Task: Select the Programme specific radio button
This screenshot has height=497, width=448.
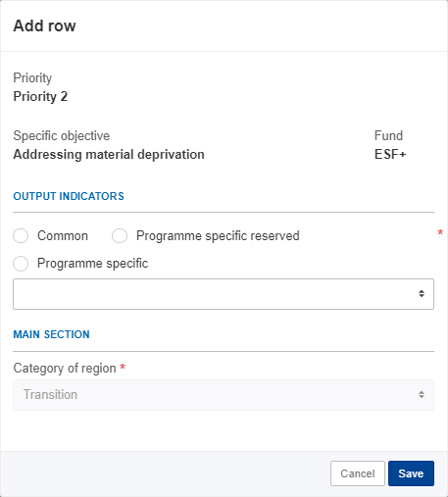Action: pyautogui.click(x=21, y=264)
